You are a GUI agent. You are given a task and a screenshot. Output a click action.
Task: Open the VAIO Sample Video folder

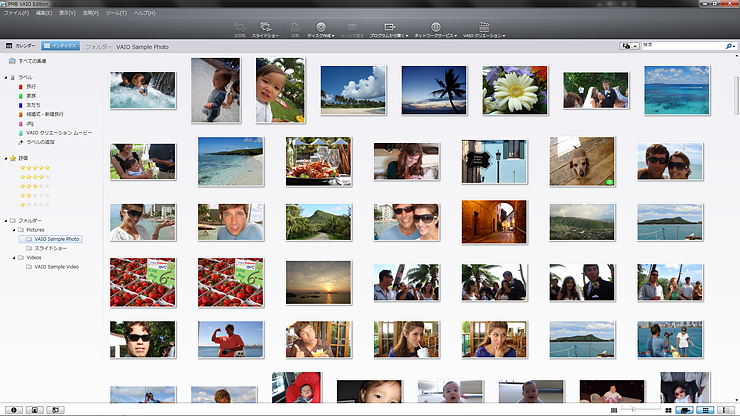pyautogui.click(x=56, y=267)
